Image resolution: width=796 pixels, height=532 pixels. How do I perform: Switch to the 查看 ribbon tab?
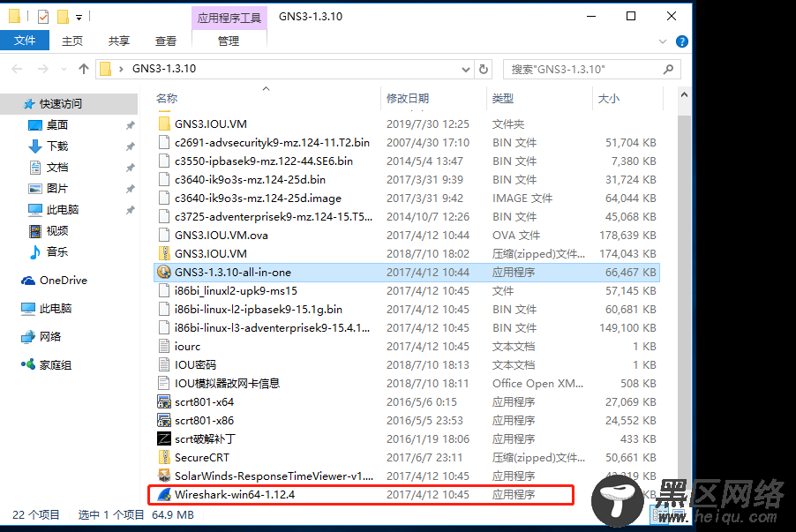[x=166, y=41]
